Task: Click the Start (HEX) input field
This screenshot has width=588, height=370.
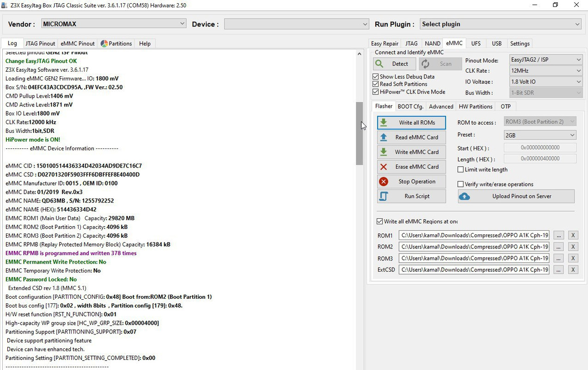Action: tap(540, 148)
